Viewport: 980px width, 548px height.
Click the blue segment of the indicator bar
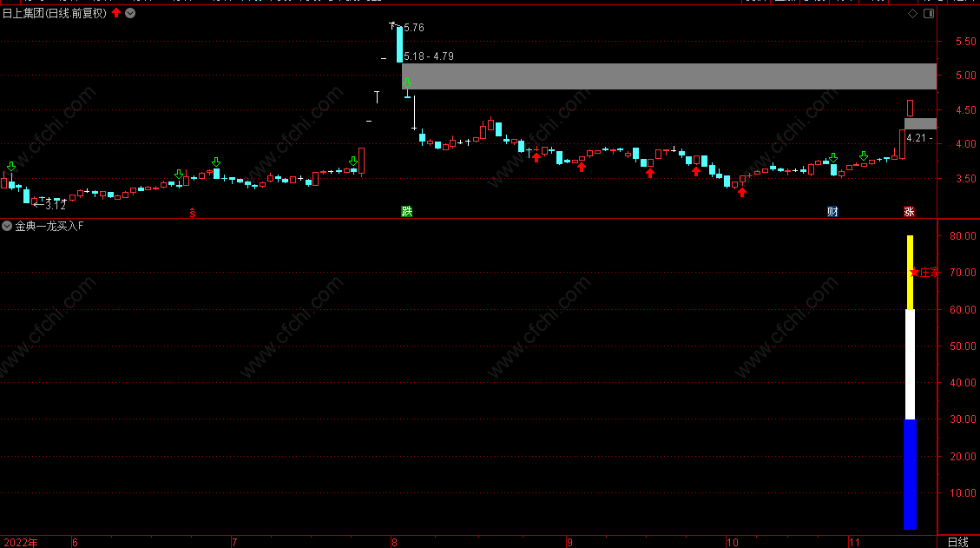(x=910, y=475)
